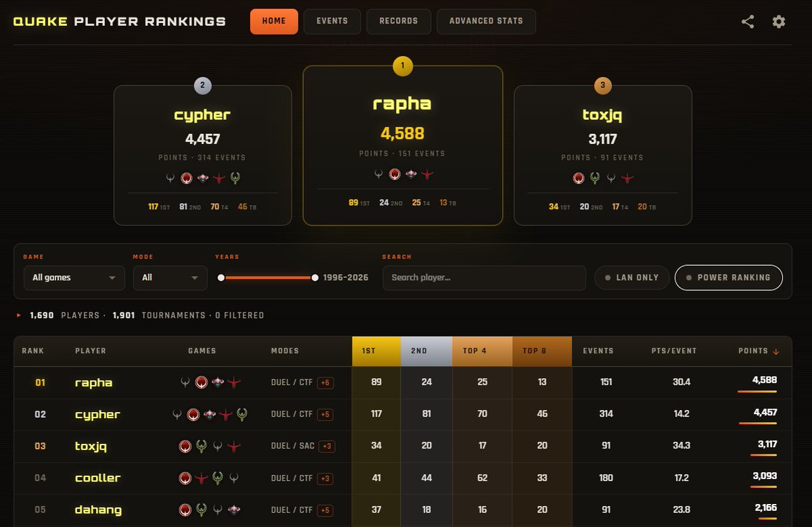Open cypher's second-place podium card
The width and height of the screenshot is (812, 527).
pyautogui.click(x=203, y=155)
